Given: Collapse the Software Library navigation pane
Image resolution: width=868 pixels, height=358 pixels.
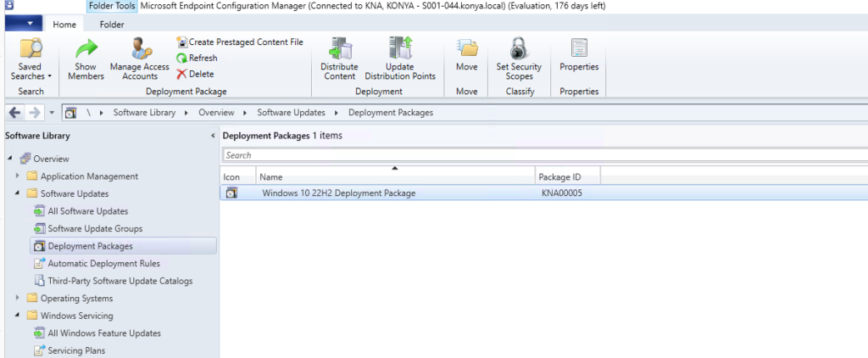Looking at the screenshot, I should pyautogui.click(x=213, y=136).
